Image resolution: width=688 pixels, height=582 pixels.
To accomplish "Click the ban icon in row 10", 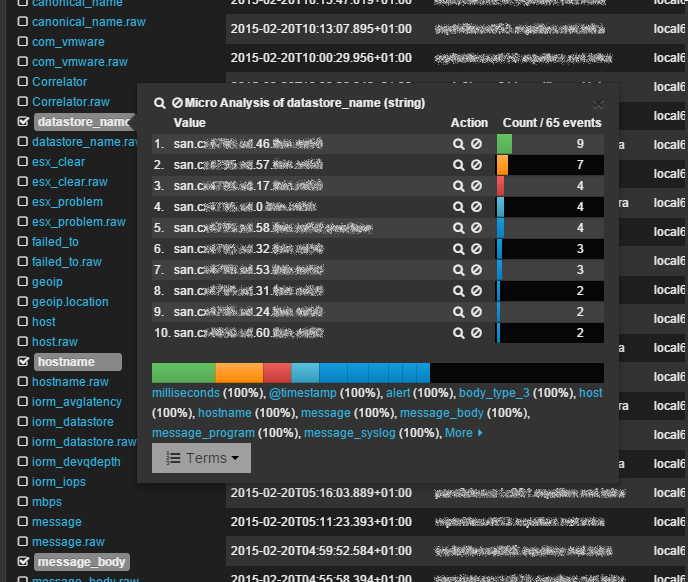I will click(476, 333).
